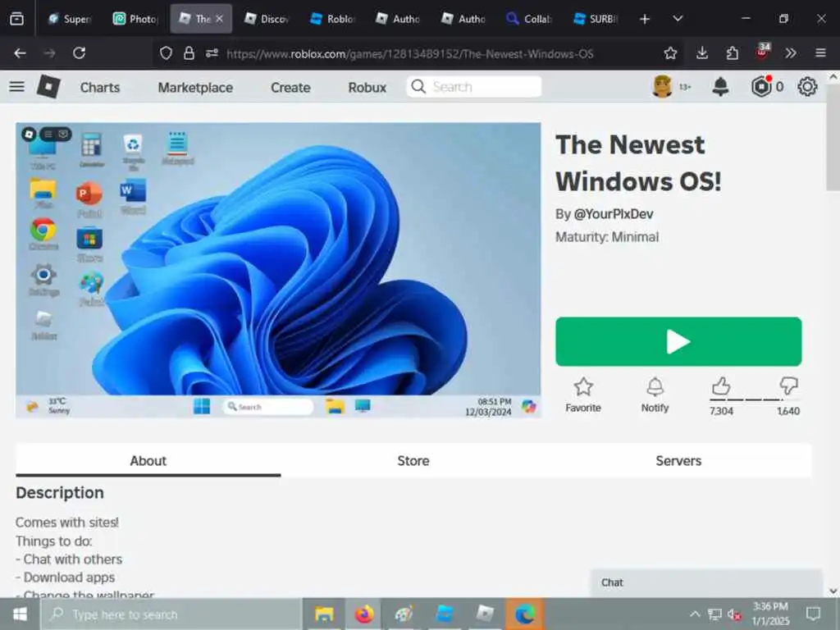Open the Robux menu item
This screenshot has height=630, width=840.
point(367,87)
